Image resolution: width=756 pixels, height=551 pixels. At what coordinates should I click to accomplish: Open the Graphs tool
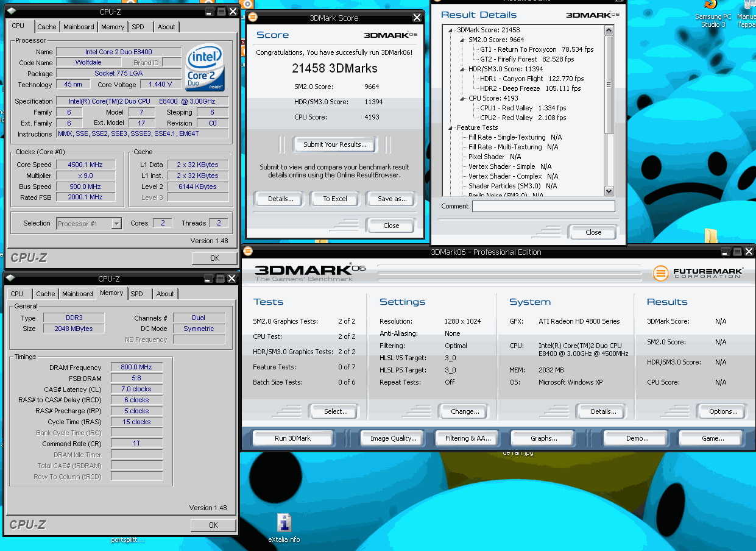[x=543, y=438]
